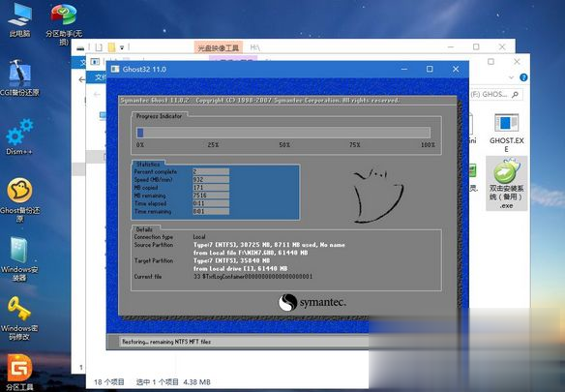Open the 此电脑 desktop icon
The width and height of the screenshot is (565, 392).
(x=19, y=19)
